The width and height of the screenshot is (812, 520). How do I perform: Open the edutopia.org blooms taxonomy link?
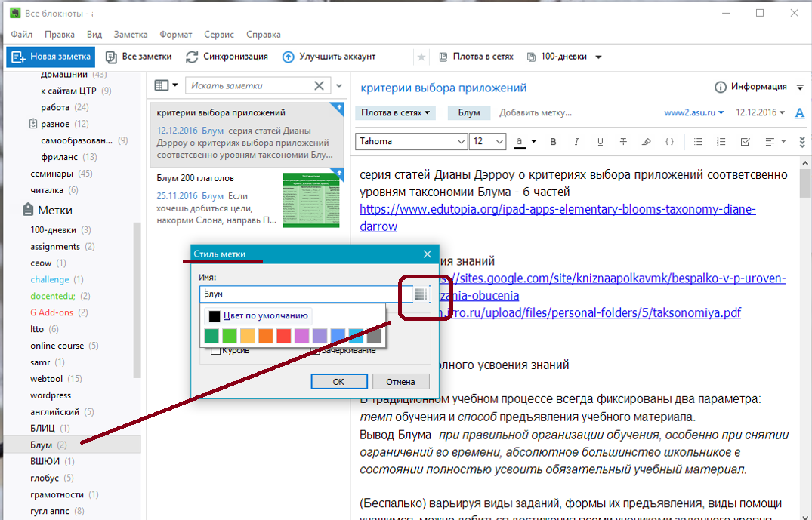coord(557,218)
